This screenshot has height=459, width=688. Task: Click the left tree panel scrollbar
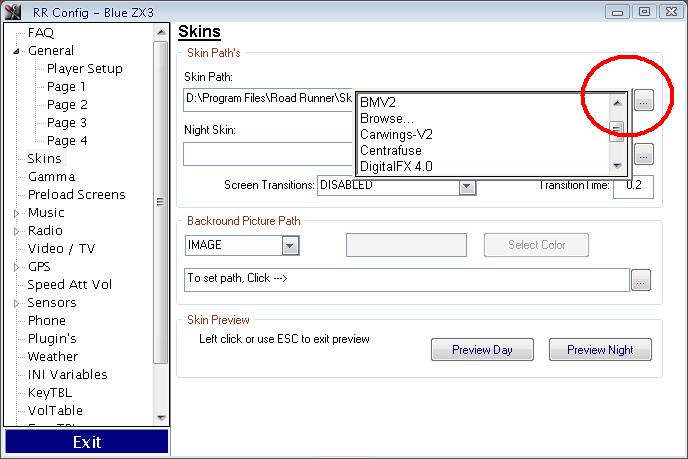point(161,200)
